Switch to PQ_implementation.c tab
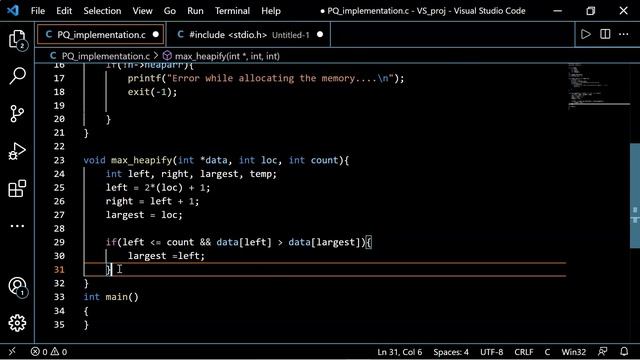The width and height of the screenshot is (640, 360). point(101,35)
